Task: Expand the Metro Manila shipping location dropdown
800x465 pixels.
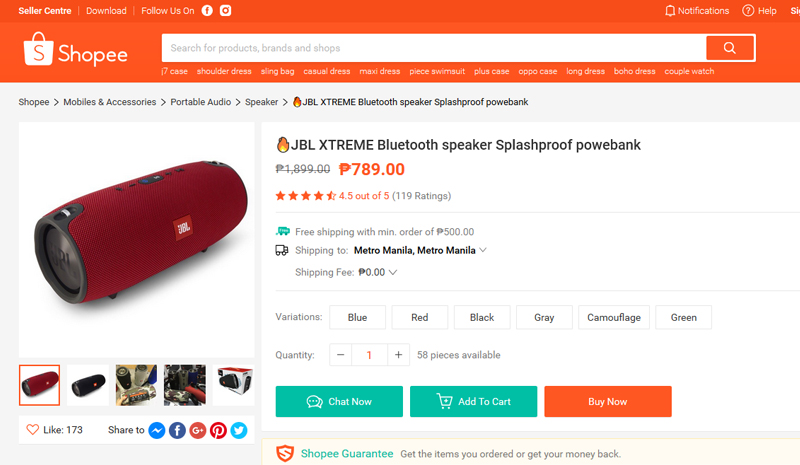Action: click(483, 250)
